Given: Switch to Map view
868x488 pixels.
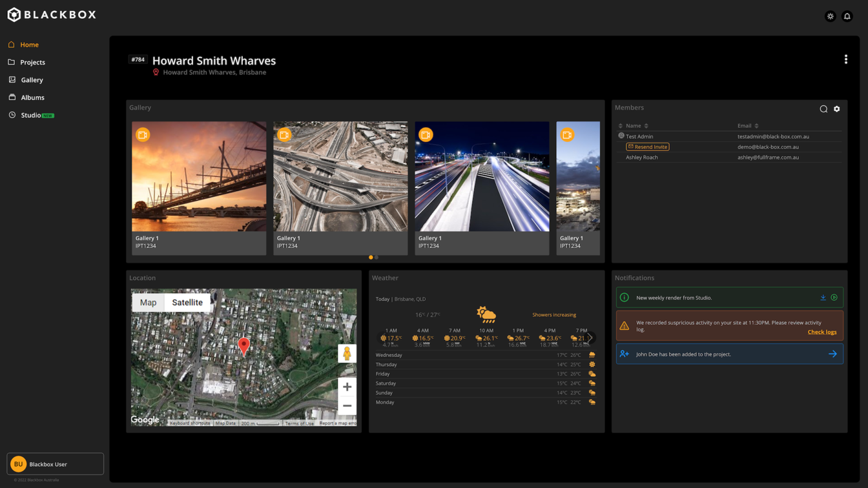Looking at the screenshot, I should coord(148,302).
